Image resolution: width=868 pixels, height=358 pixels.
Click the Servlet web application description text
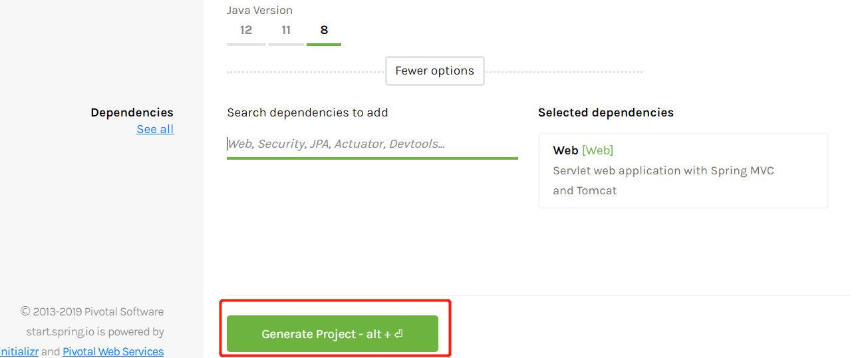(663, 171)
